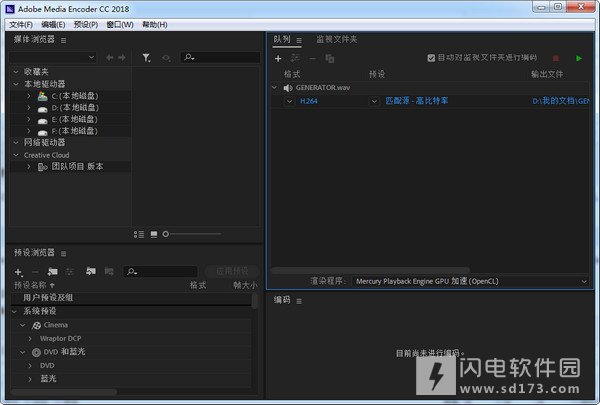The image size is (600, 405).
Task: Click the Cinema category reel icon
Action: (36, 325)
